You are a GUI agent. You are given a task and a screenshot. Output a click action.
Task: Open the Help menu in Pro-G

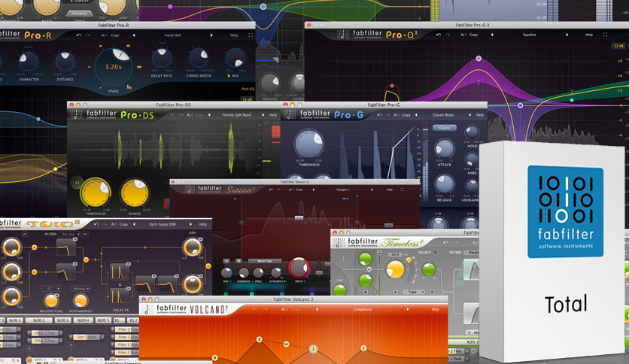click(x=480, y=115)
